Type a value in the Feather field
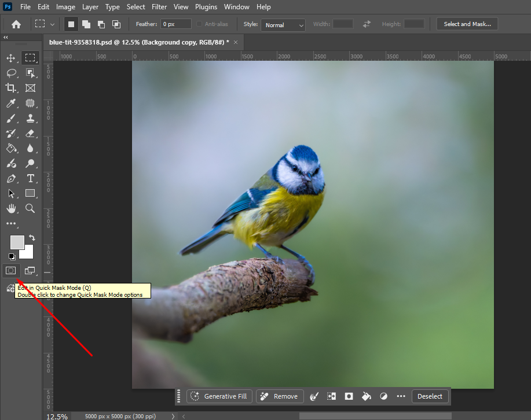 tap(175, 24)
